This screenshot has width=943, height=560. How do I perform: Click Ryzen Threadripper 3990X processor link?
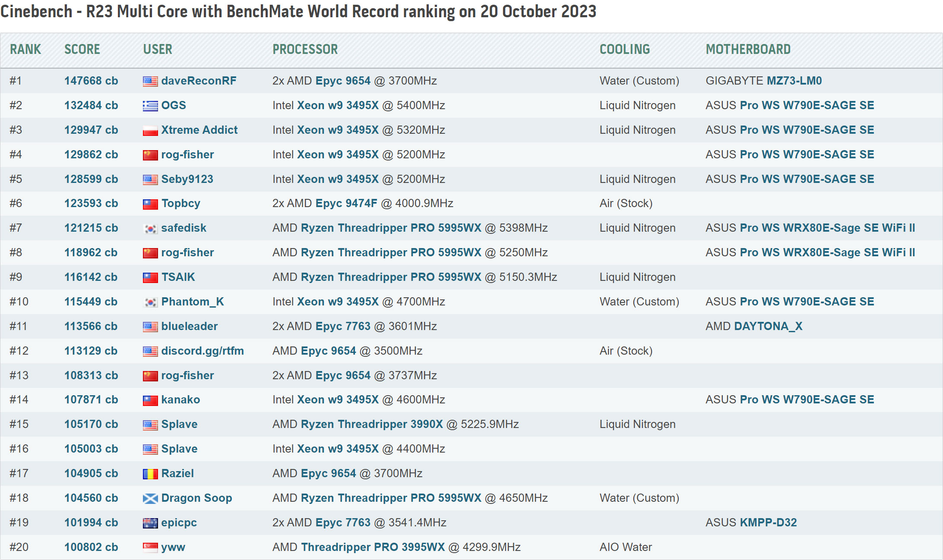[372, 424]
